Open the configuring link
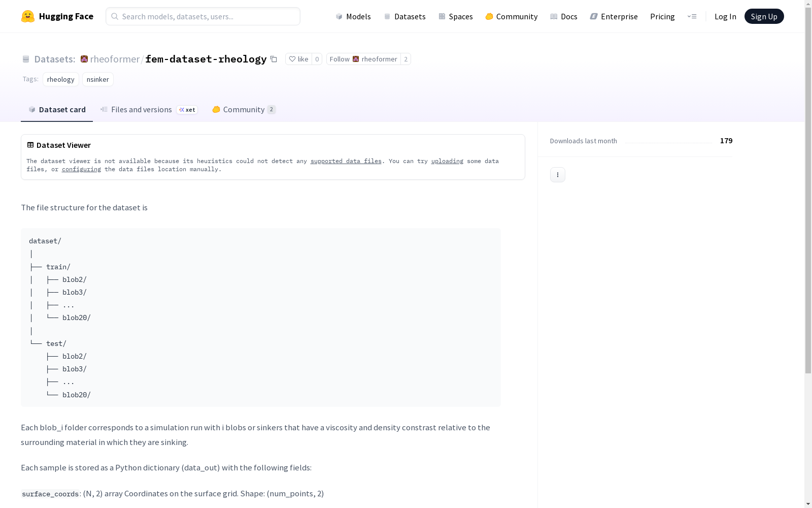This screenshot has height=508, width=812. (81, 169)
